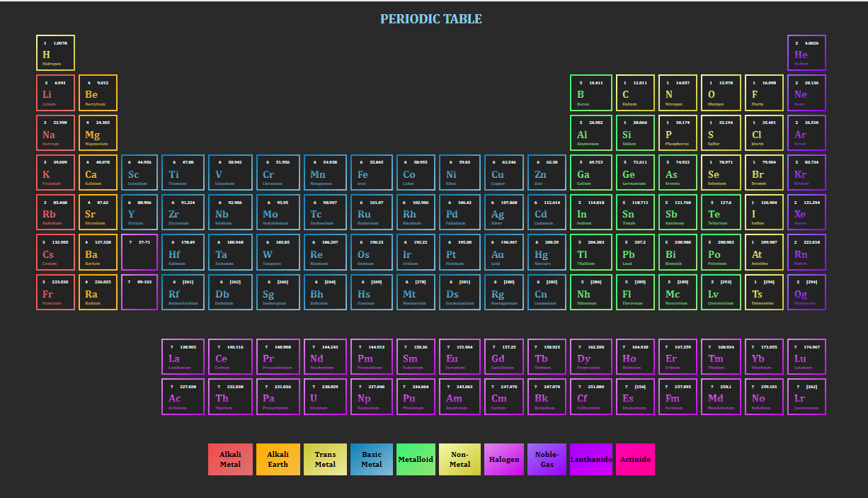Click the Uranium (U) element tile
Image resolution: width=868 pixels, height=498 pixels.
click(325, 397)
